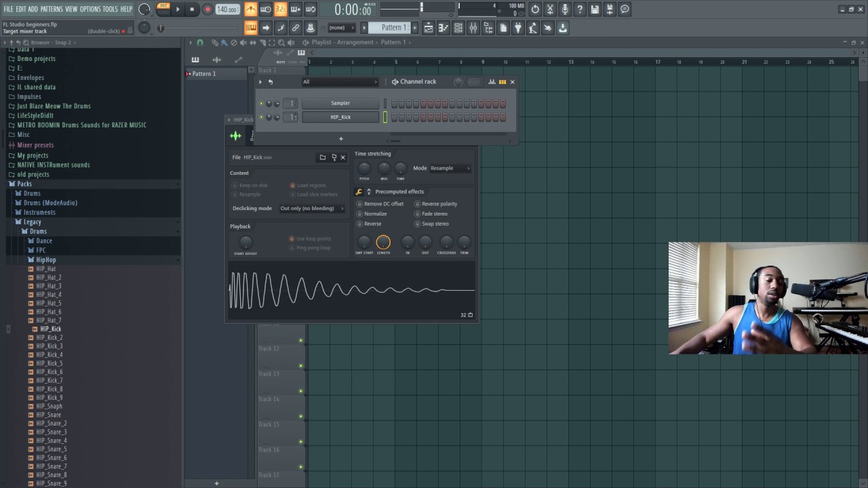868x488 pixels.
Task: Select the green waveform sample tab icon
Action: 235,136
